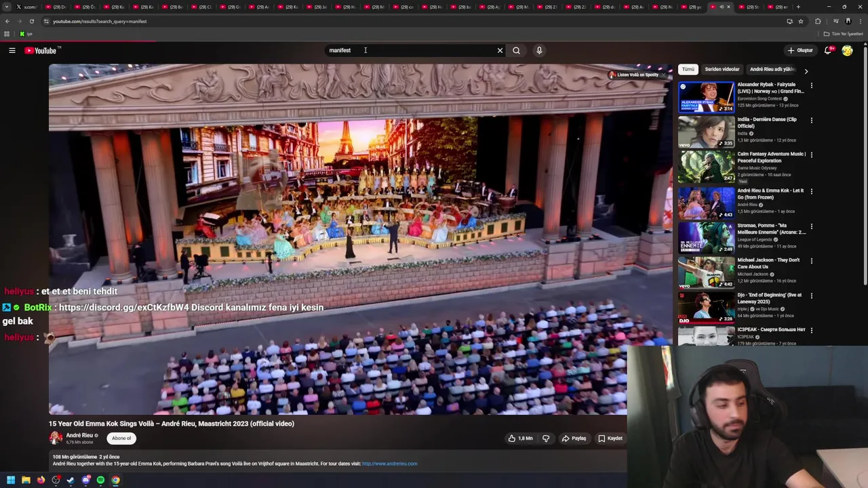This screenshot has height=488, width=868.
Task: Open Steam from the taskbar
Action: 71,480
